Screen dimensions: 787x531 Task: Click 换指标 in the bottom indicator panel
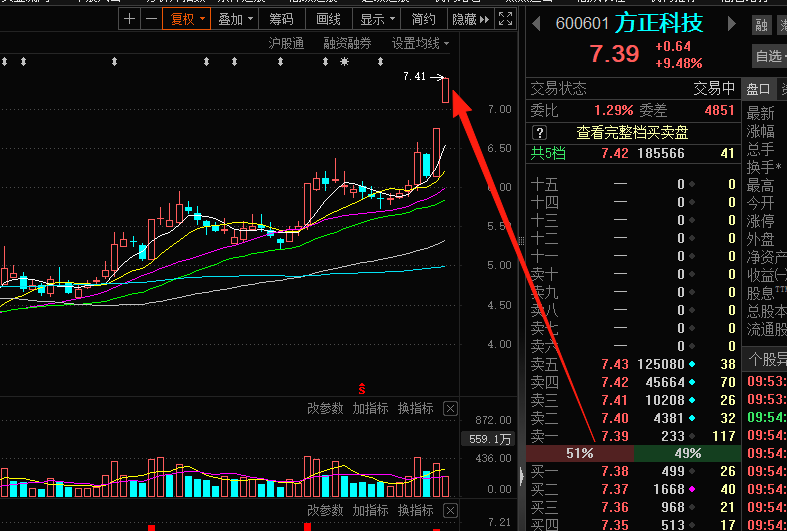416,511
